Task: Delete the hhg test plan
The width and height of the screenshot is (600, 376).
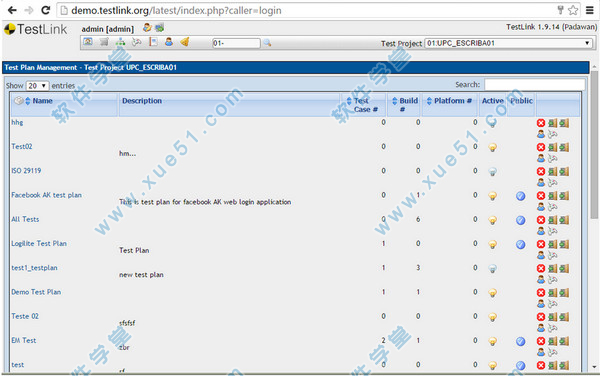Action: point(541,123)
